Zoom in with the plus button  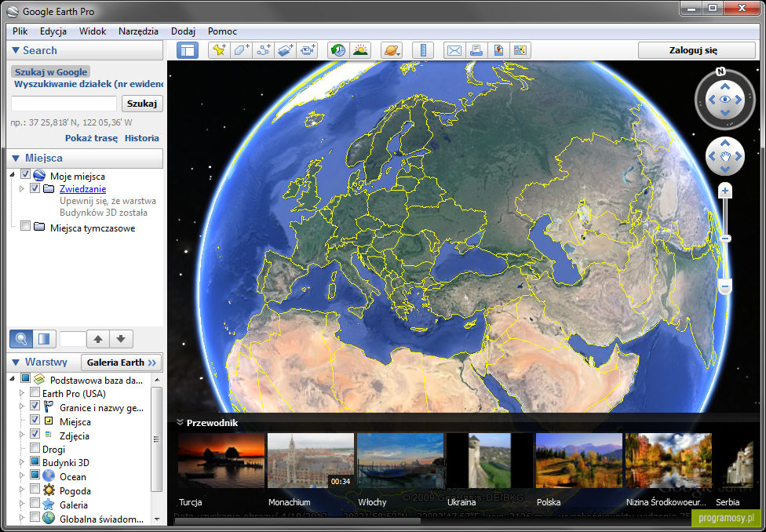tap(725, 191)
